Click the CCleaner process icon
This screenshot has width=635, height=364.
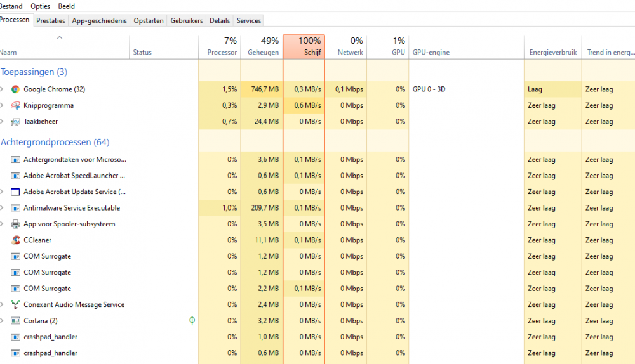16,240
